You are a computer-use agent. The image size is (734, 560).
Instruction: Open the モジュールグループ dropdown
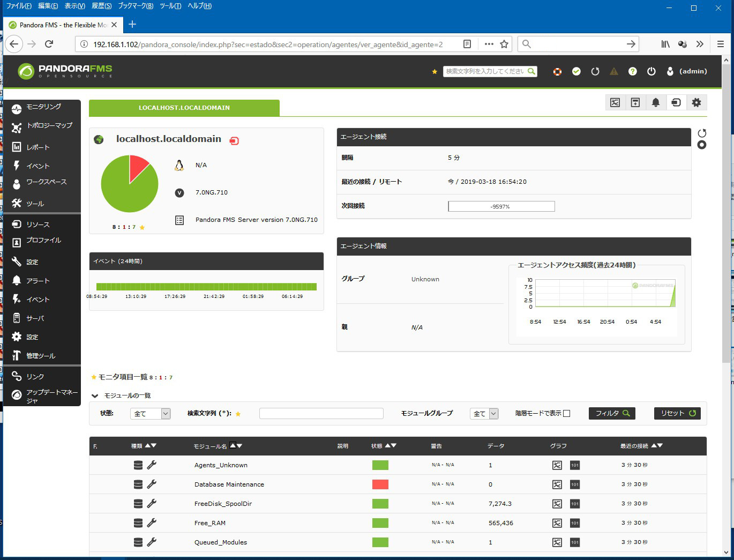tap(484, 414)
